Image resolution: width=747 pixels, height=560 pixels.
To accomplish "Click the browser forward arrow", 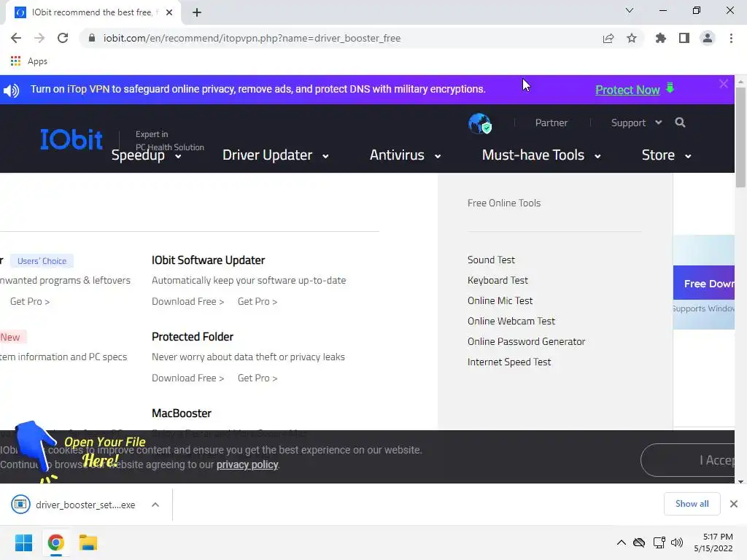I will [39, 38].
